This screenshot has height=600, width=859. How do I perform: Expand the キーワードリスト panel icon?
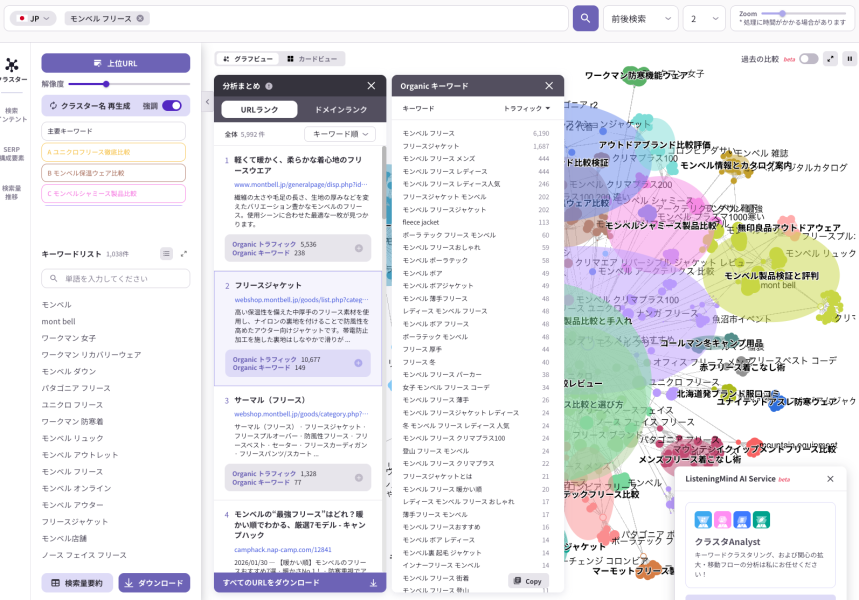(184, 254)
